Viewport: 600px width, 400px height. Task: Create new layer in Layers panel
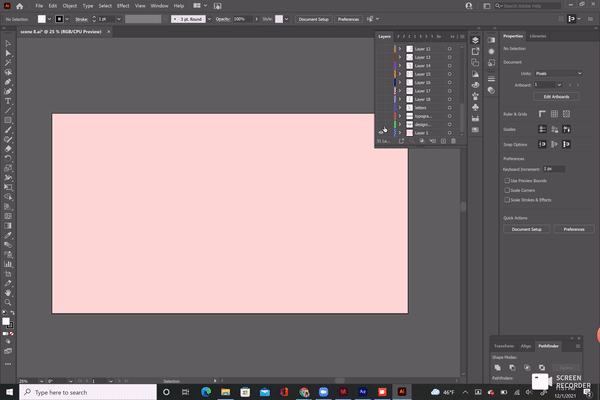(443, 141)
